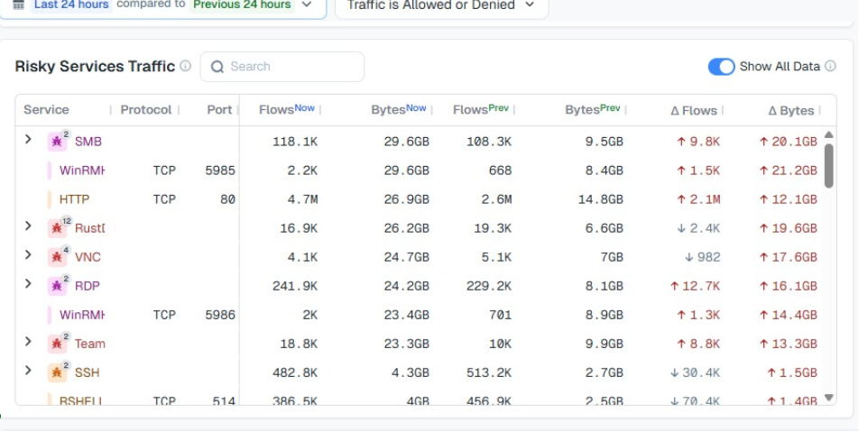Click the ↑ 2.1M delta flows for HTTP
This screenshot has height=432, width=868.
[x=698, y=199]
